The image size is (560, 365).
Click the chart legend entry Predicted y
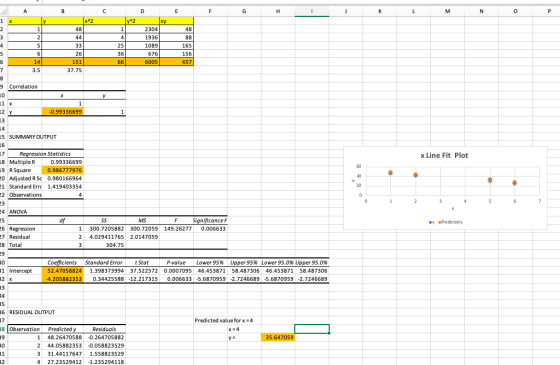(451, 222)
